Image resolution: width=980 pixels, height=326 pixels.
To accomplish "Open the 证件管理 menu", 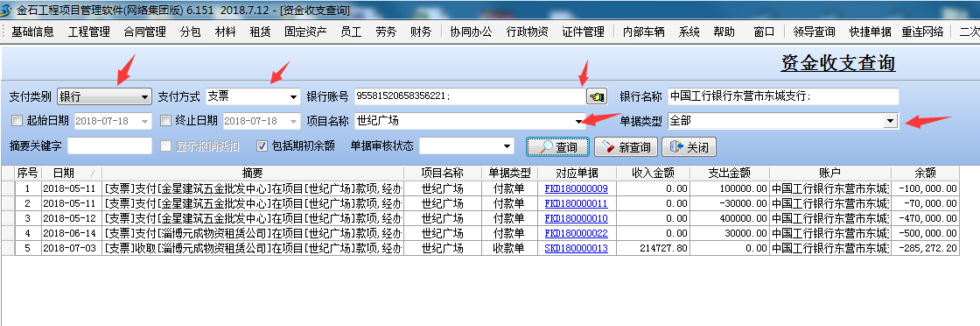I will tap(583, 32).
